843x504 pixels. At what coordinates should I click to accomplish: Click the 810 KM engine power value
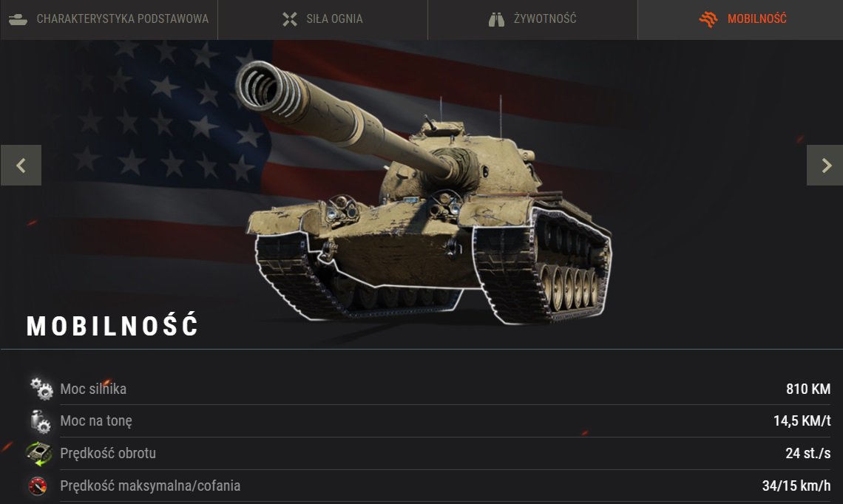pyautogui.click(x=808, y=389)
